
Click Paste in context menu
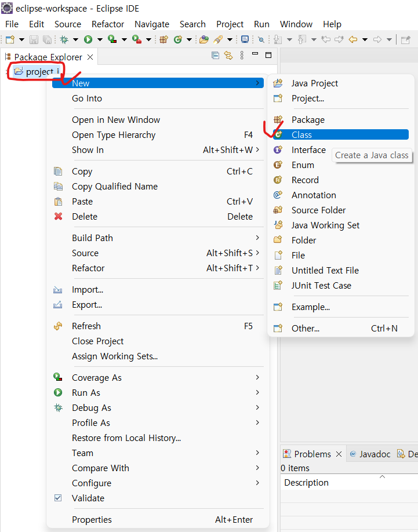point(158,202)
